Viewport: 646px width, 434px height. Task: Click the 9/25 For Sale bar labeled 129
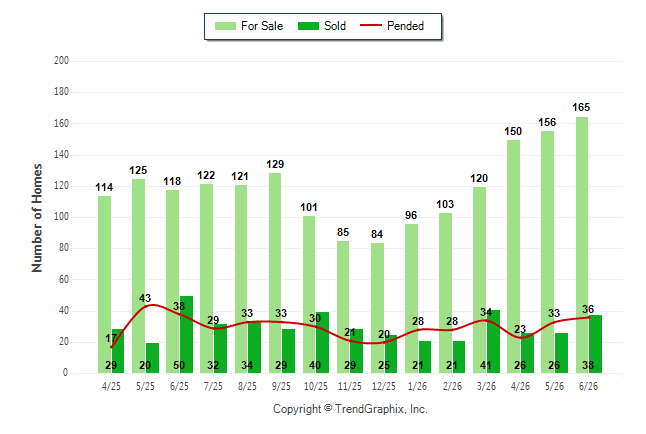[x=275, y=273]
